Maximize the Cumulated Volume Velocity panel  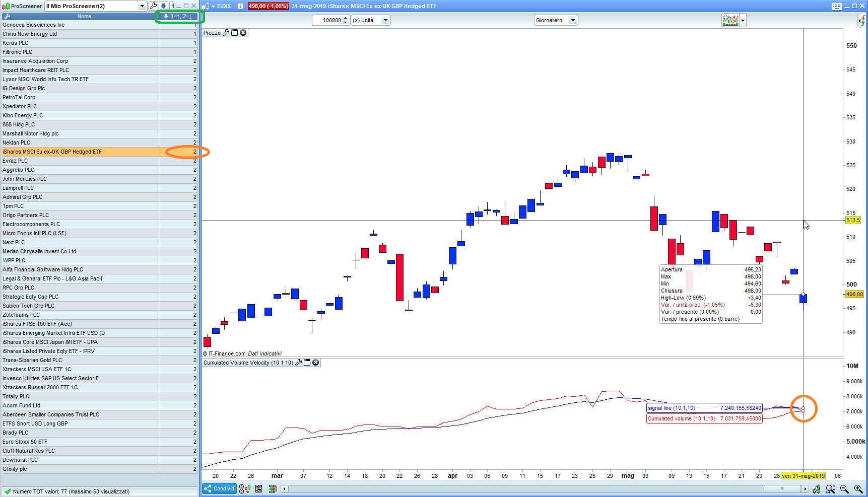[x=307, y=363]
